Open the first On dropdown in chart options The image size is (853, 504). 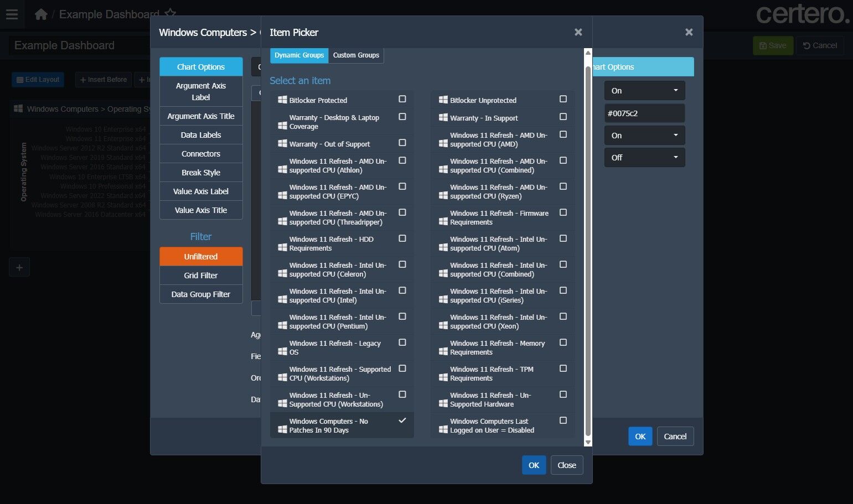[x=644, y=91]
